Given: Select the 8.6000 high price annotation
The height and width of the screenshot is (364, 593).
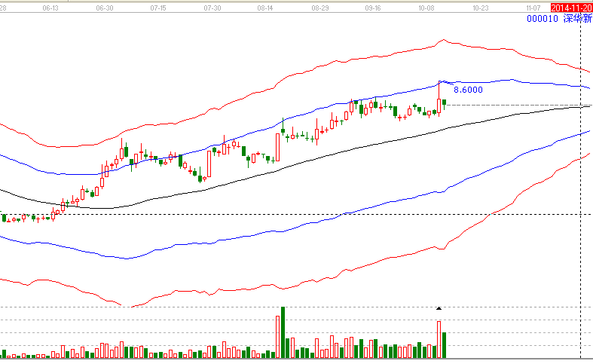Looking at the screenshot, I should click(x=468, y=89).
